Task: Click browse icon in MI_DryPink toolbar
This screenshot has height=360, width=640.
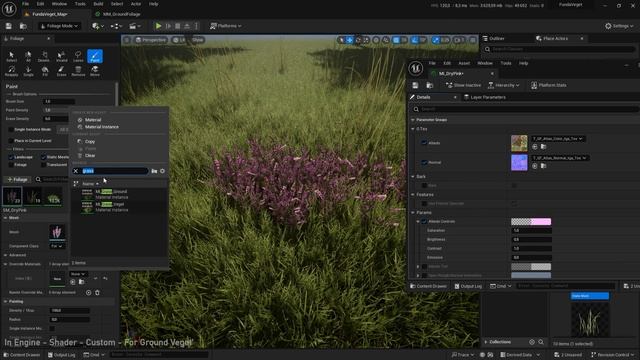Action: pos(429,85)
